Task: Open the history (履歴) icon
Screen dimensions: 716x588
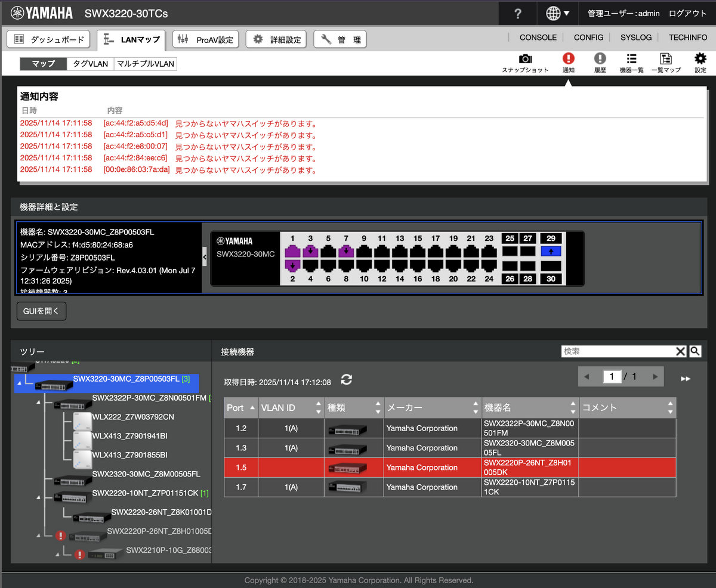Action: tap(600, 59)
